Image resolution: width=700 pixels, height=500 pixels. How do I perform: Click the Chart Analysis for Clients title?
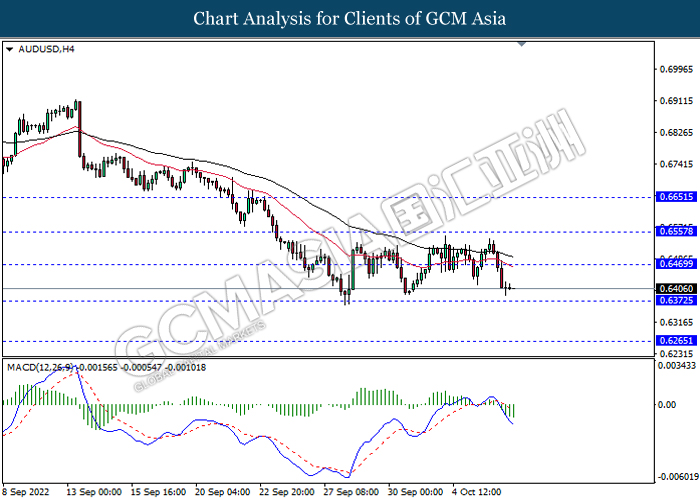[350, 19]
